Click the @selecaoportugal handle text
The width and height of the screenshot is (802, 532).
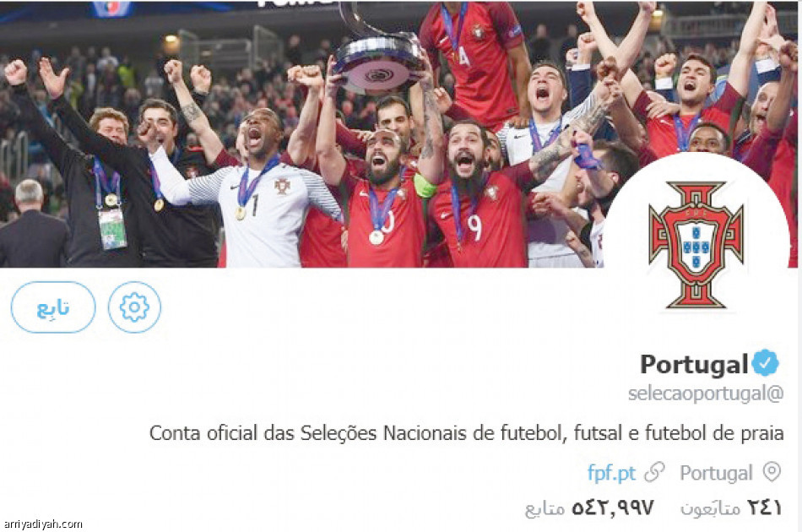(706, 393)
